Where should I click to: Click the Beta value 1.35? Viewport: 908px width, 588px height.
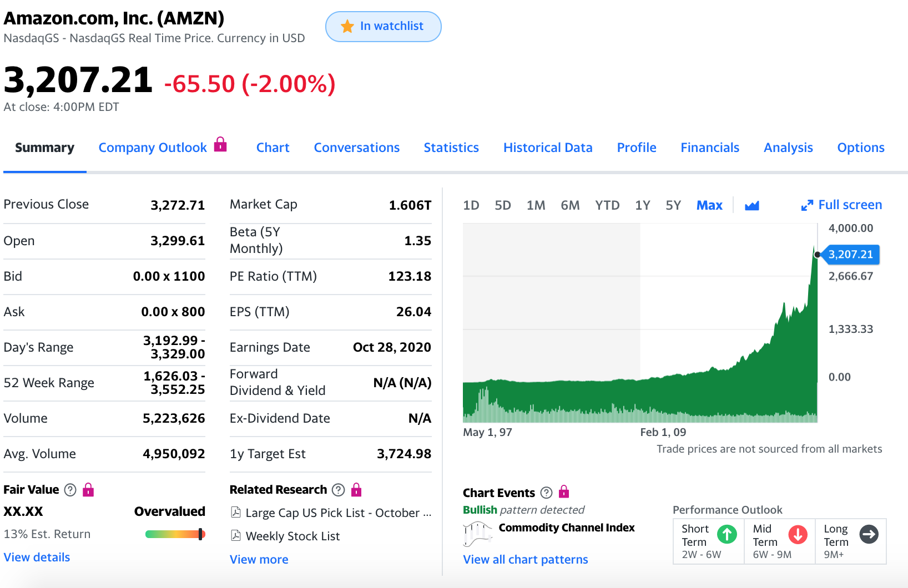coord(417,241)
